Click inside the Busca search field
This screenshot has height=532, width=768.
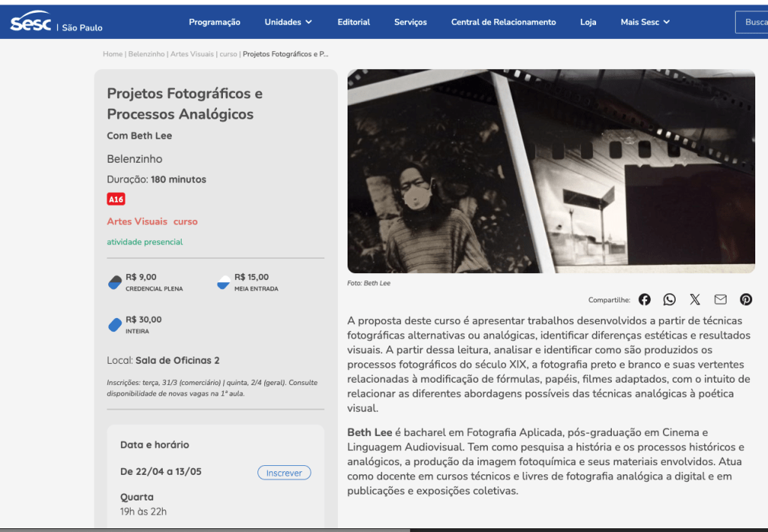click(753, 23)
